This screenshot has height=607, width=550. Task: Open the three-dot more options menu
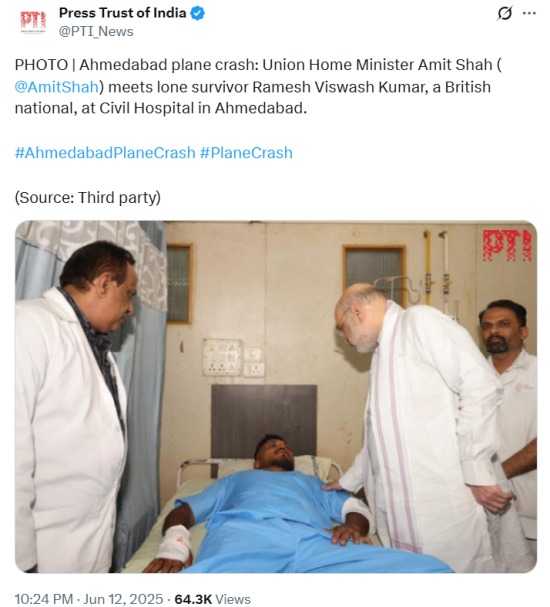(x=529, y=13)
